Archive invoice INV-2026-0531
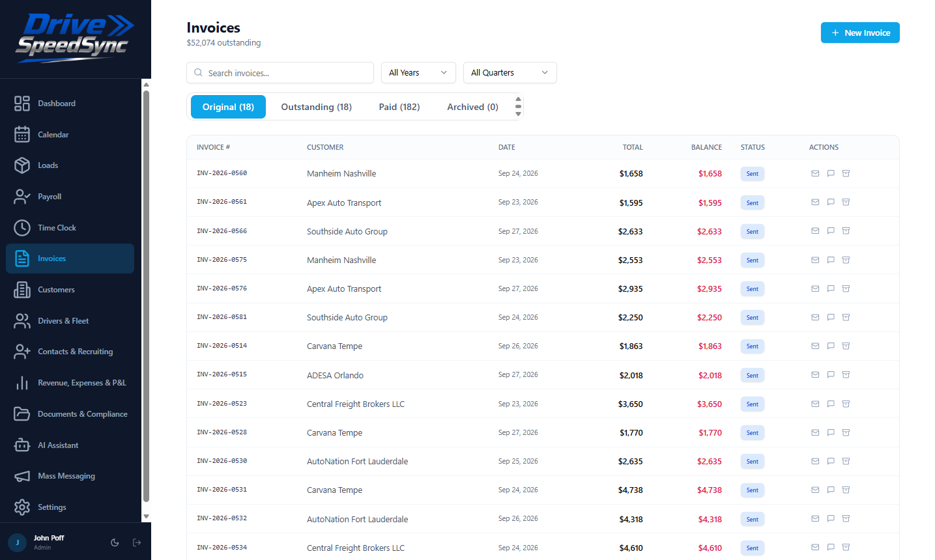Viewport: 935px width, 560px height. pos(846,490)
